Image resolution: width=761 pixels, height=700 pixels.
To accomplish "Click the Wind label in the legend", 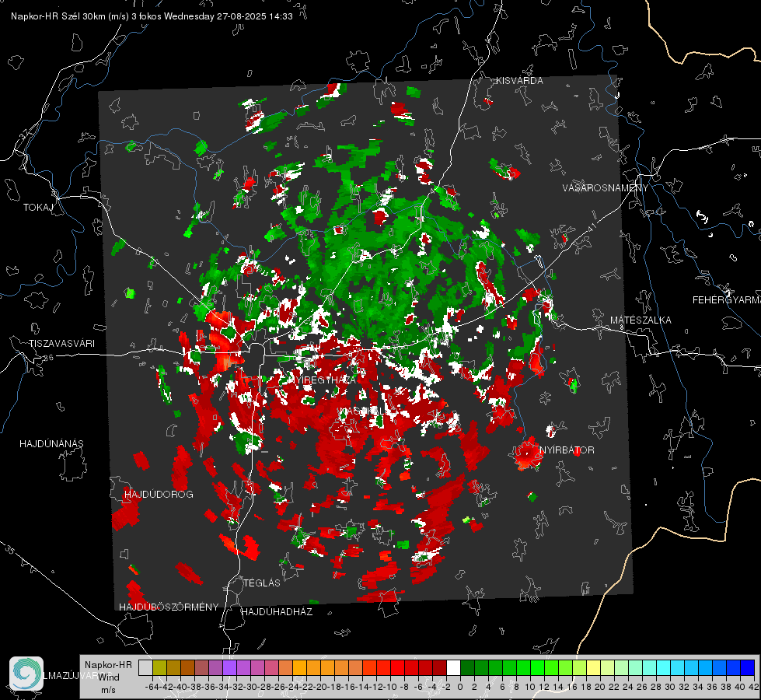I will coord(109,677).
